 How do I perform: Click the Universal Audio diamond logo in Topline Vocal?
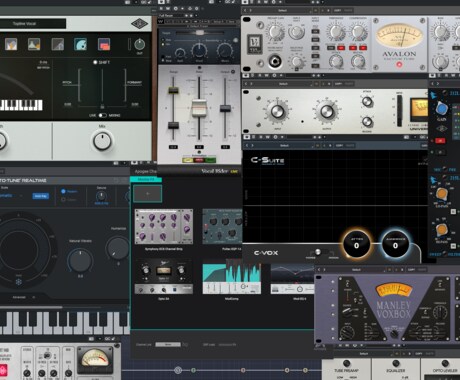139,24
